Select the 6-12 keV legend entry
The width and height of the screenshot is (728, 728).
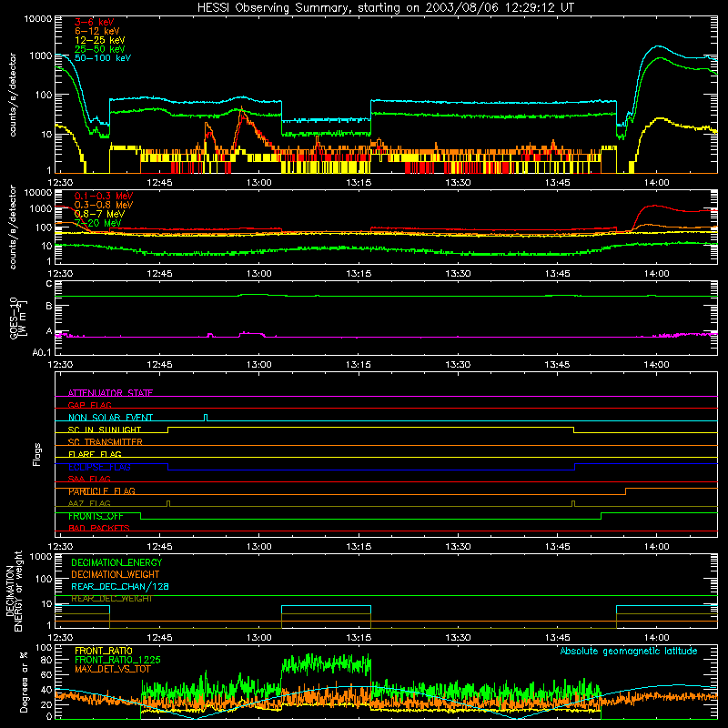tap(96, 31)
